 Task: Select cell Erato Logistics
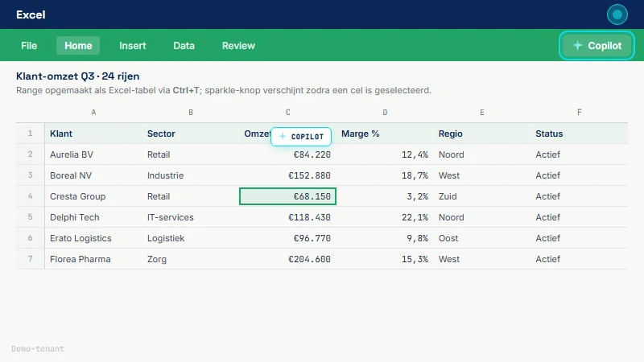(x=93, y=238)
